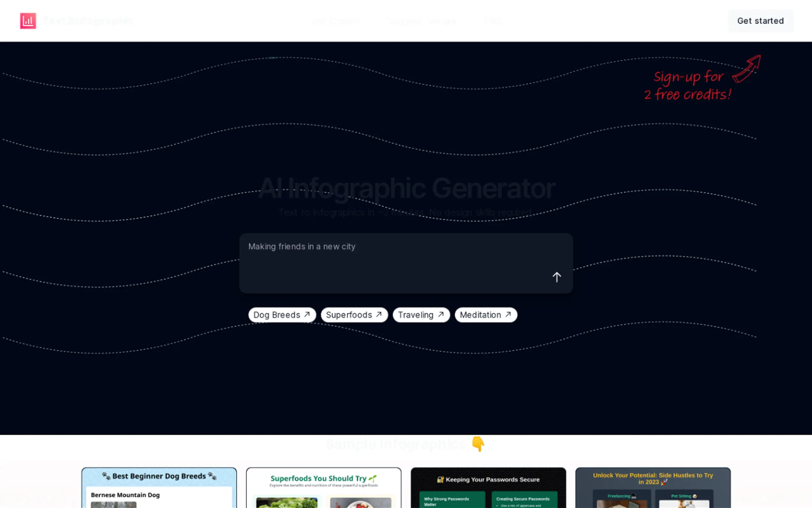Click the Sign-up for 2 free credits note
This screenshot has height=508, width=812.
click(x=687, y=86)
